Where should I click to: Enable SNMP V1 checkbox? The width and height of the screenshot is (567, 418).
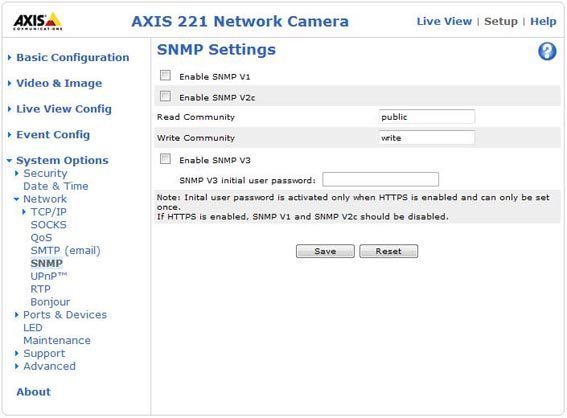pyautogui.click(x=165, y=75)
